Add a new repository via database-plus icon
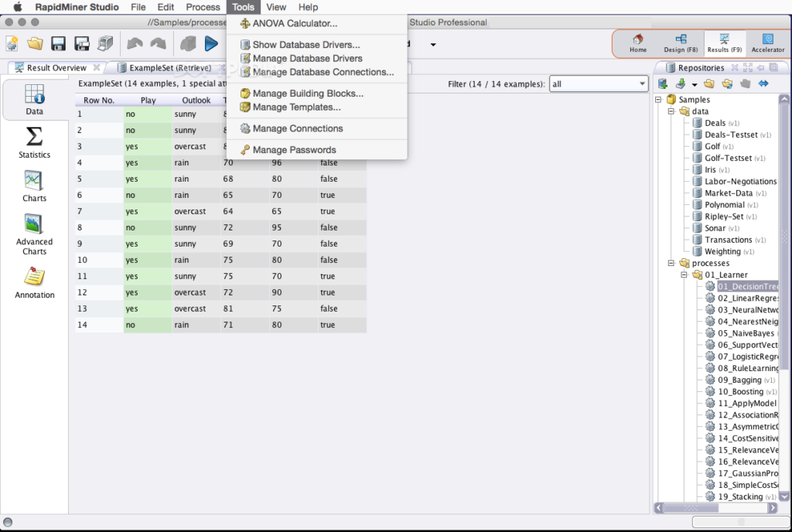Viewport: 792px width, 532px height. point(663,84)
